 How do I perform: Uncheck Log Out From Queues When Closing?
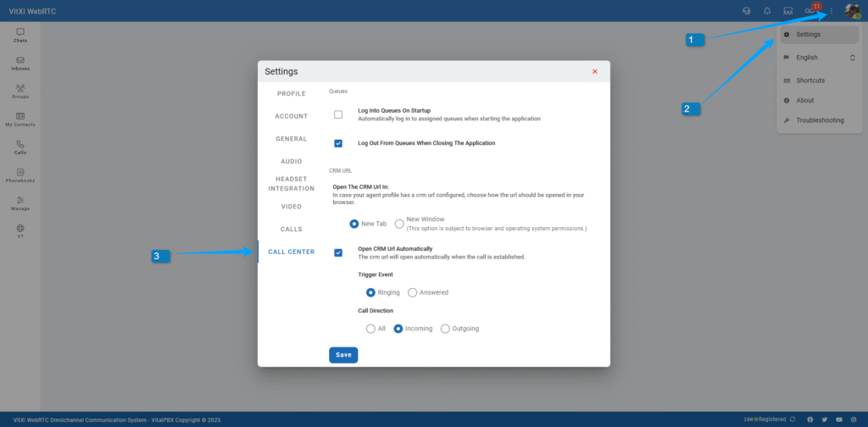[x=338, y=143]
